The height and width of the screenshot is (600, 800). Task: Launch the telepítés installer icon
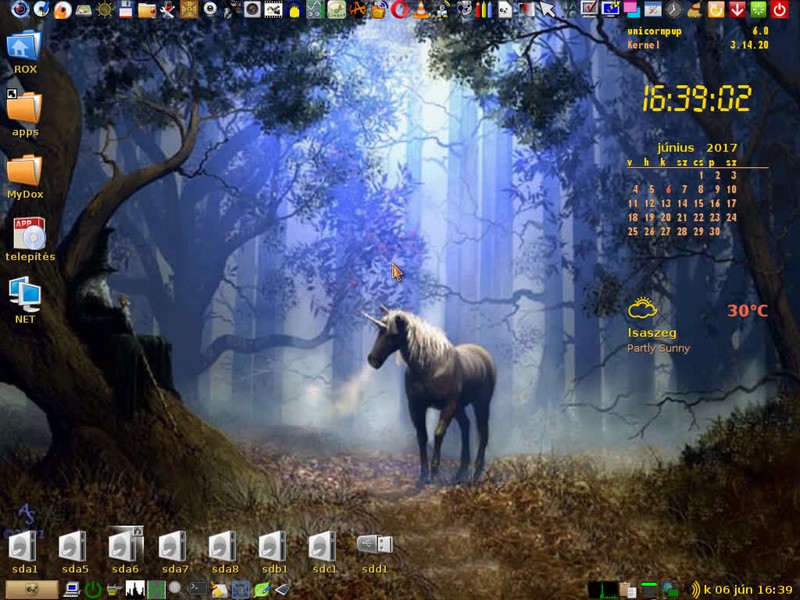click(x=29, y=234)
